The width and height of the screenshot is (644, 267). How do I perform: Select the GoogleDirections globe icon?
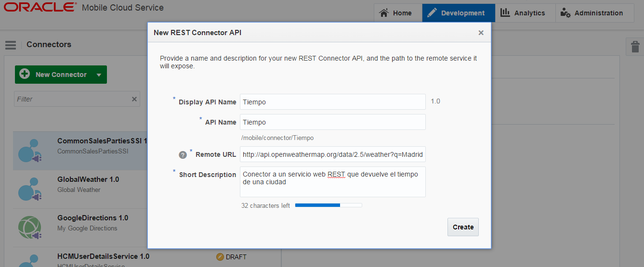tap(31, 228)
